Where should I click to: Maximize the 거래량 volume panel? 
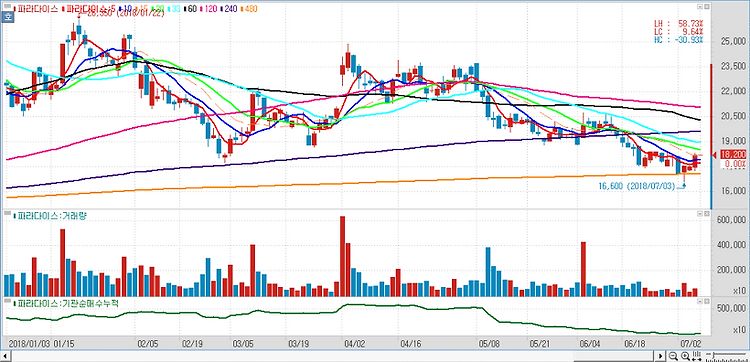point(706,215)
